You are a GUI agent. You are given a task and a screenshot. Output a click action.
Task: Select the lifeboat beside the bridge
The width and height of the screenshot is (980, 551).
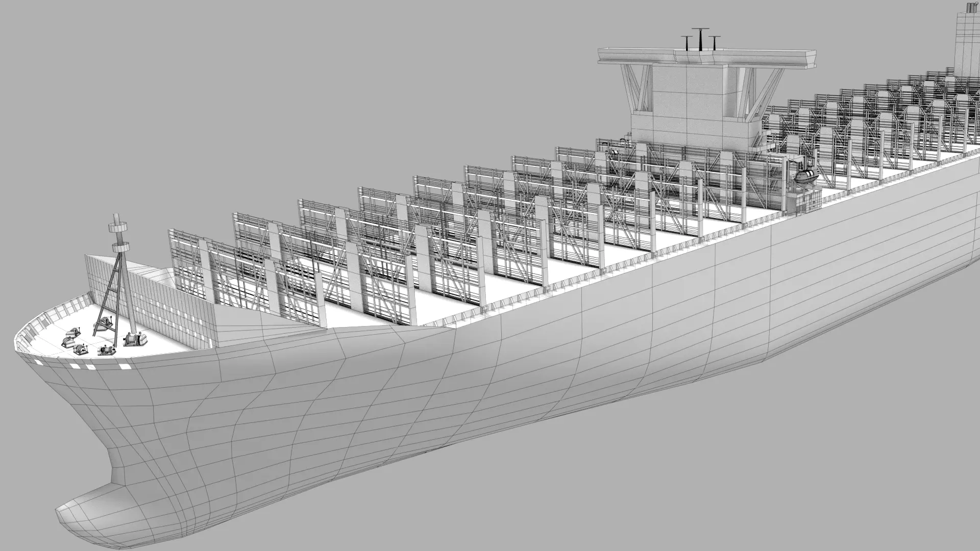(805, 177)
